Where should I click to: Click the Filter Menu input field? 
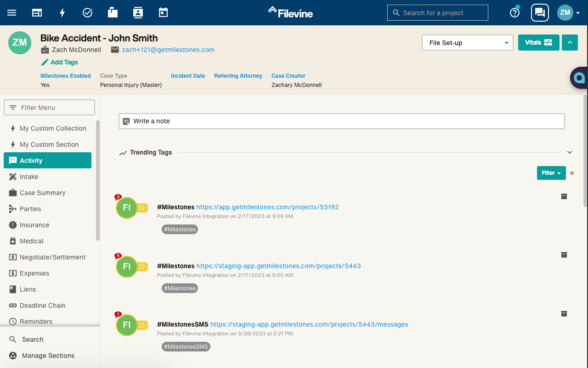coord(49,108)
